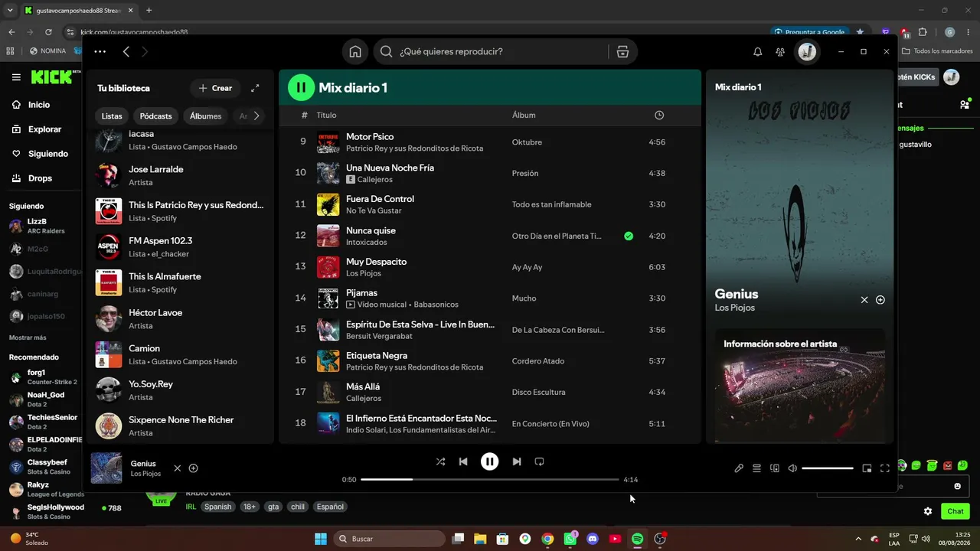Open the FM Aspen 102.3 playlist
Image resolution: width=980 pixels, height=551 pixels.
click(180, 247)
